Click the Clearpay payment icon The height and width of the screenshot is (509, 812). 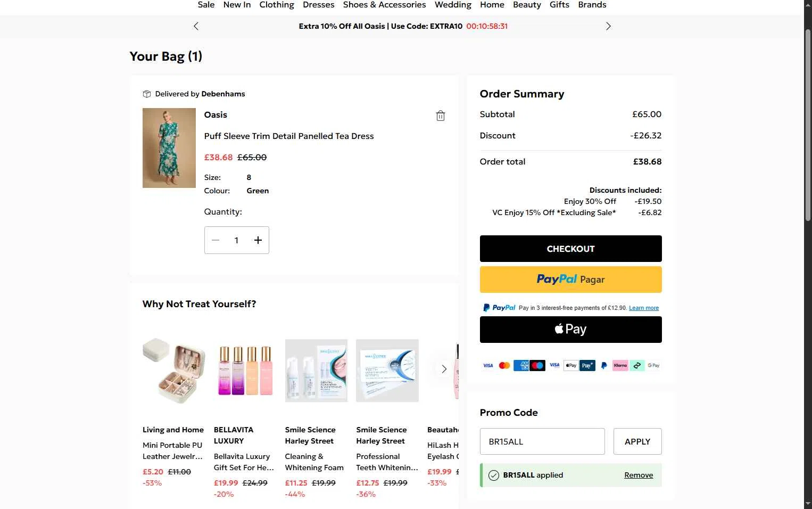637,365
